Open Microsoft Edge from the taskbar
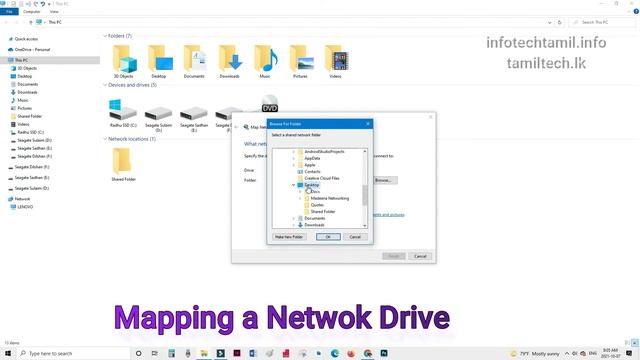640x360 pixels. tap(335, 353)
